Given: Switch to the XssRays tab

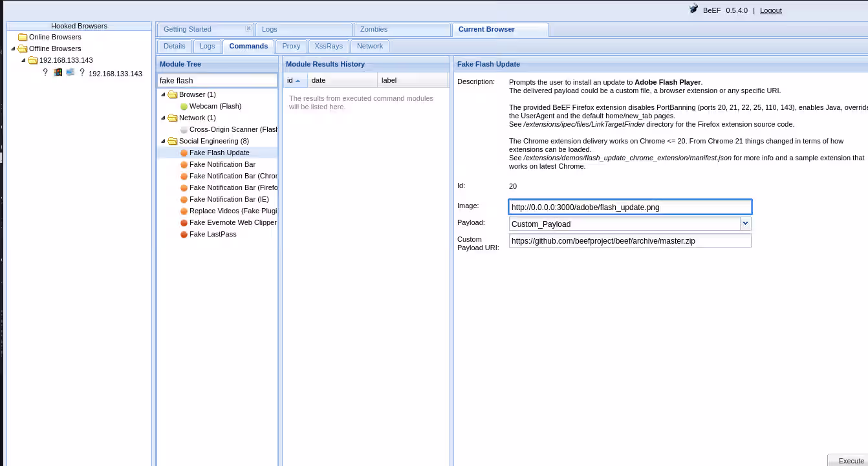Looking at the screenshot, I should (x=329, y=46).
